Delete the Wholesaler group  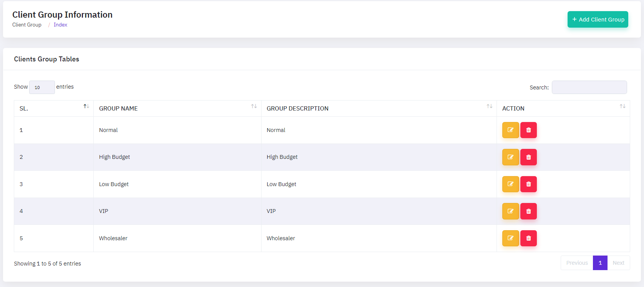click(x=528, y=238)
